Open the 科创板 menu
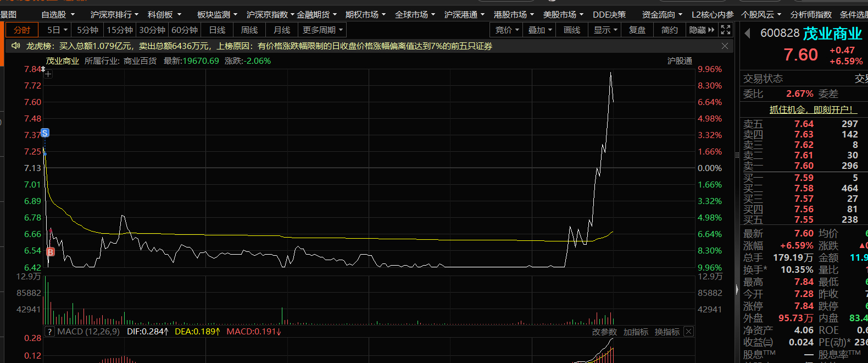The width and height of the screenshot is (868, 363). [164, 14]
